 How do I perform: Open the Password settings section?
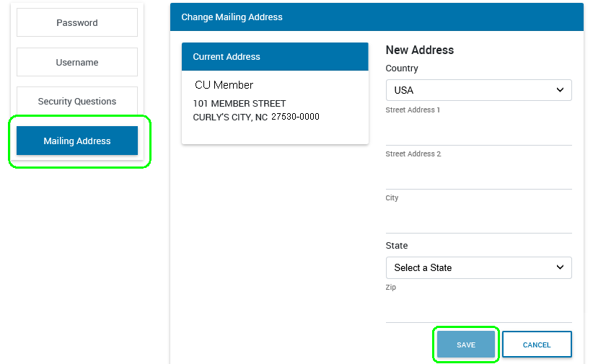(x=77, y=23)
